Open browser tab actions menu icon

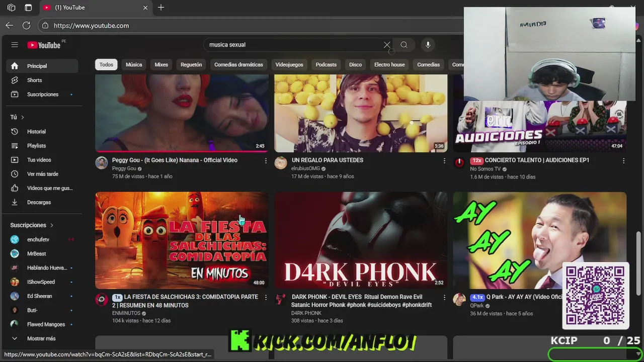pos(28,8)
